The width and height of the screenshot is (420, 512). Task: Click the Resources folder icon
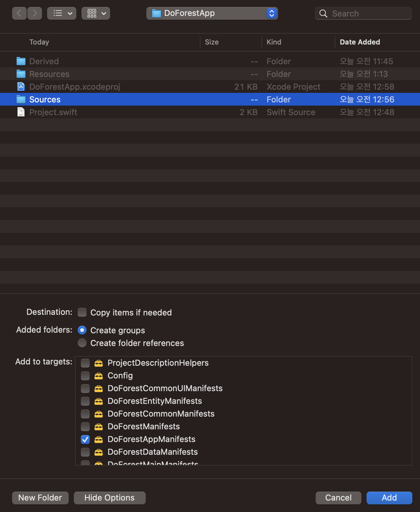21,74
